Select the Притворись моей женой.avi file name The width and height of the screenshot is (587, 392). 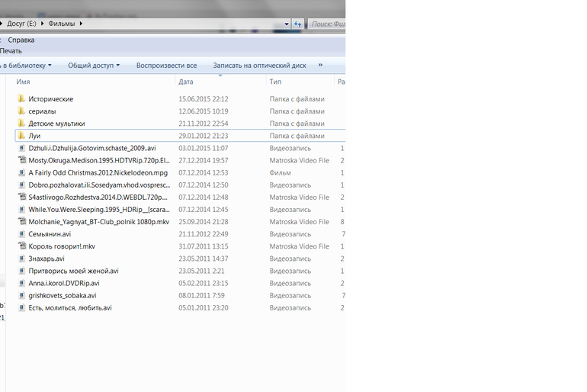pyautogui.click(x=73, y=271)
